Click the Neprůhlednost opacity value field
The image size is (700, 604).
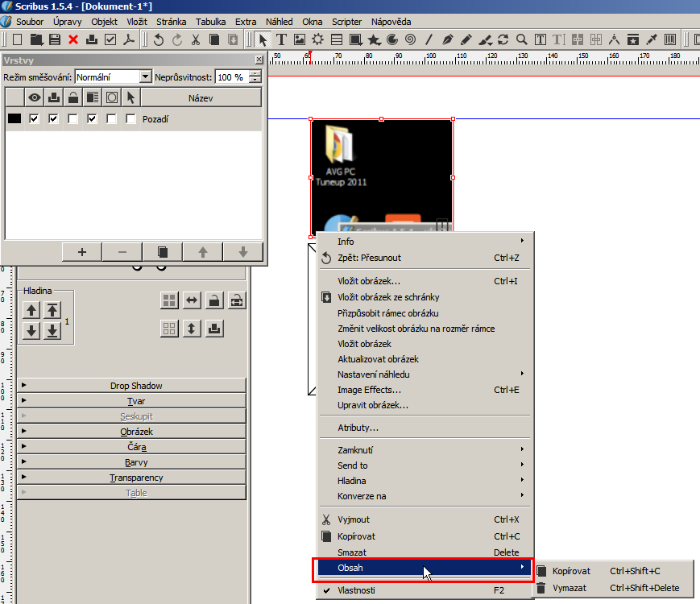pos(232,77)
